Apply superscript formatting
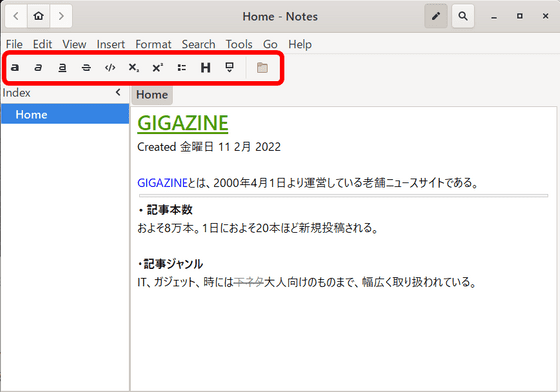Screen dimensions: 560x392 158,67
